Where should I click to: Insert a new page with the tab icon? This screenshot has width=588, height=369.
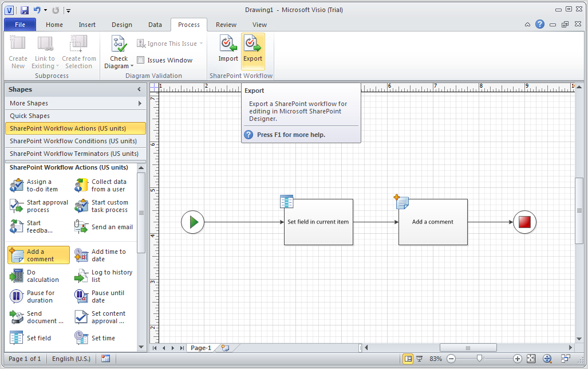pos(225,348)
